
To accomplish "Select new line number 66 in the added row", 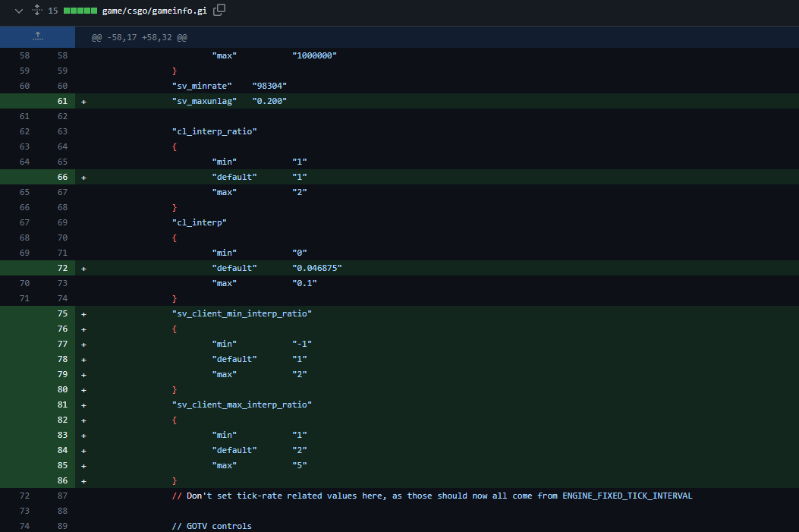I will (62, 177).
